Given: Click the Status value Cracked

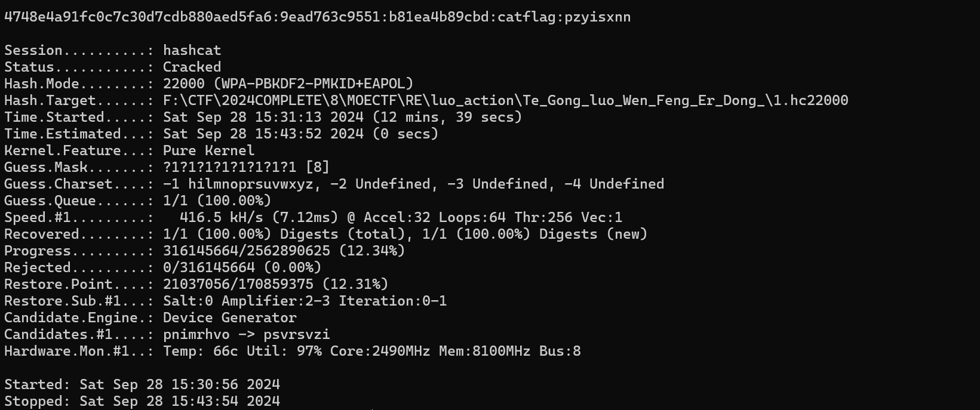Looking at the screenshot, I should pyautogui.click(x=192, y=67).
